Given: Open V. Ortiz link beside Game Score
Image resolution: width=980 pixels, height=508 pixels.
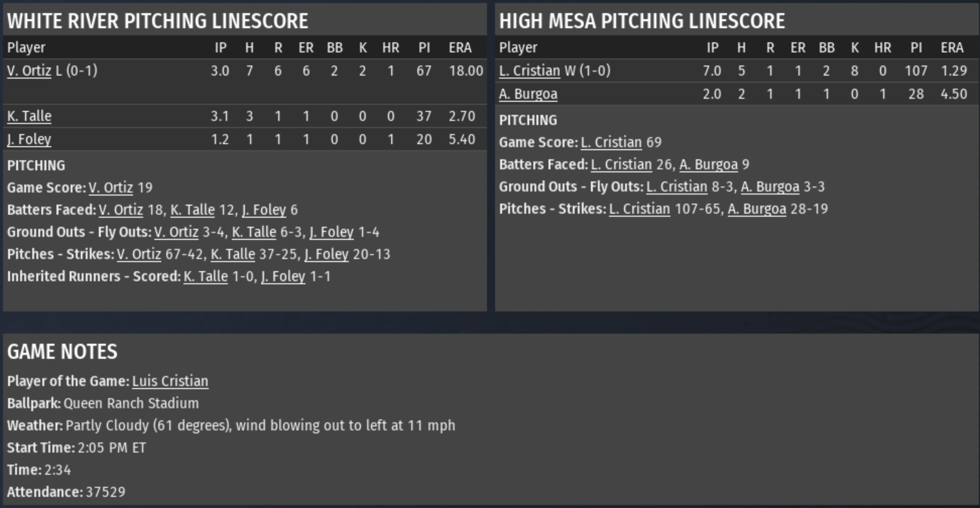Looking at the screenshot, I should pyautogui.click(x=111, y=187).
